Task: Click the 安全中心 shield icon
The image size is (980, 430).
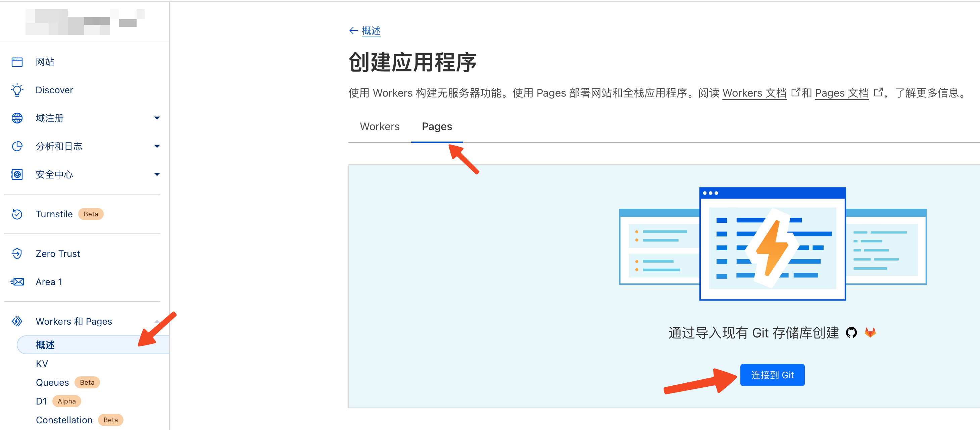Action: point(17,174)
